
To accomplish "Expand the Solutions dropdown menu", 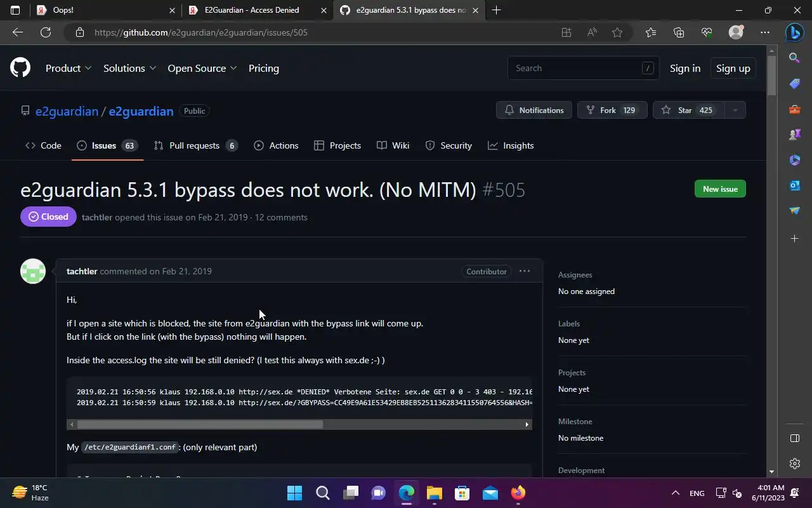I will (129, 68).
